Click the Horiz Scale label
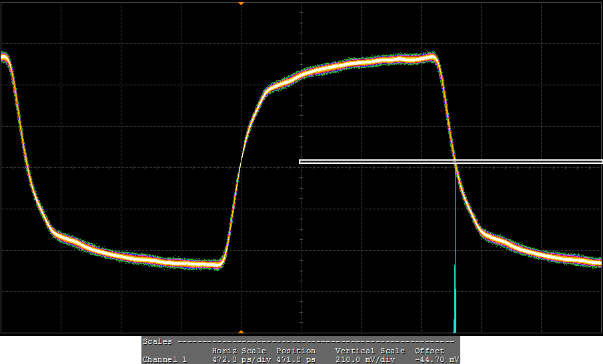 [239, 351]
